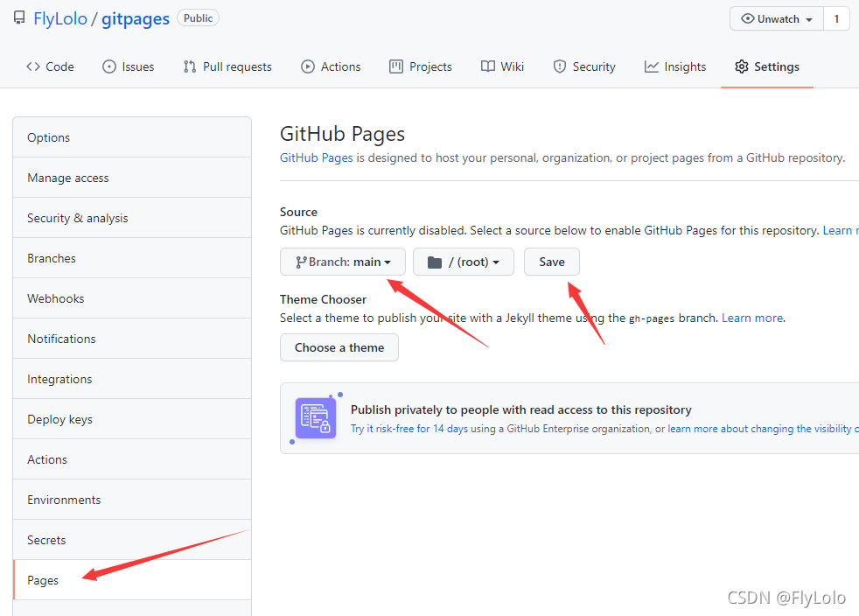Open Webhooks settings
859x616 pixels.
[132, 298]
